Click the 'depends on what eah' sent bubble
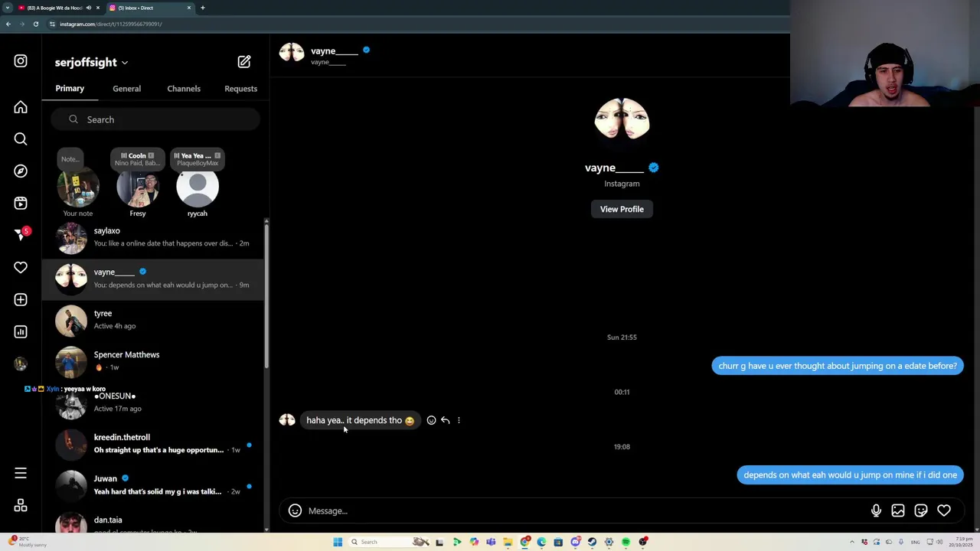Viewport: 980px width, 551px height. point(850,475)
